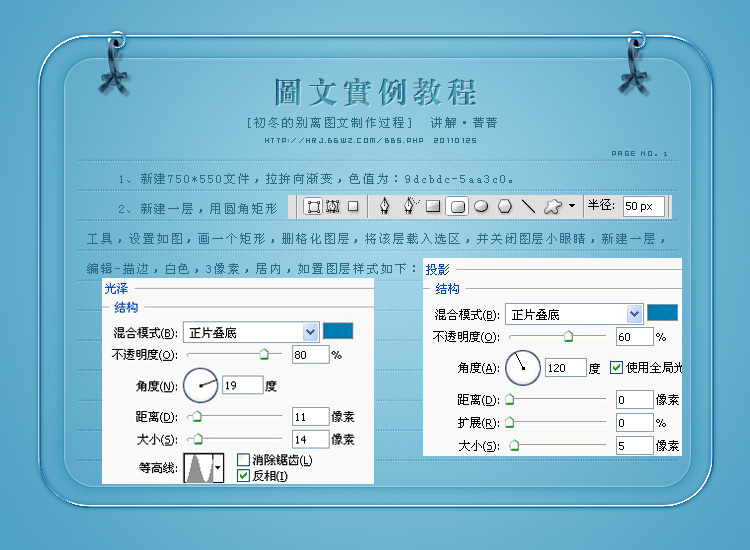Open the contour curve thumbnail
This screenshot has width=750, height=550.
click(199, 468)
